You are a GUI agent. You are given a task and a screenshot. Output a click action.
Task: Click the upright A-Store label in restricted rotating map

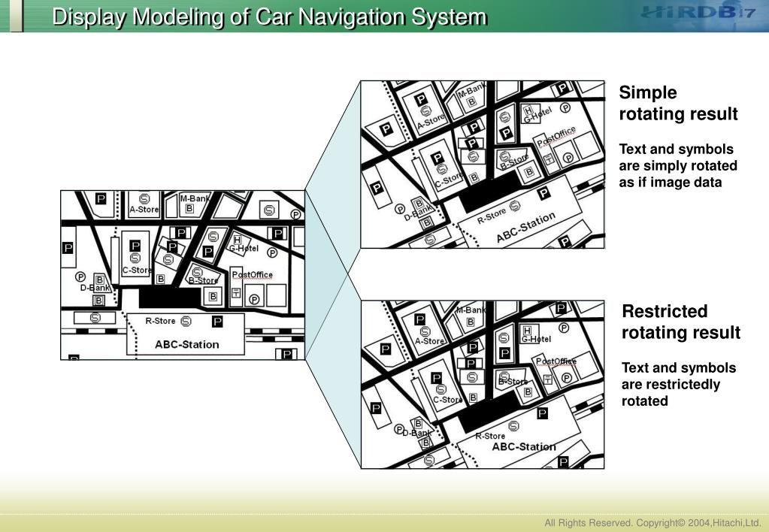[x=430, y=341]
